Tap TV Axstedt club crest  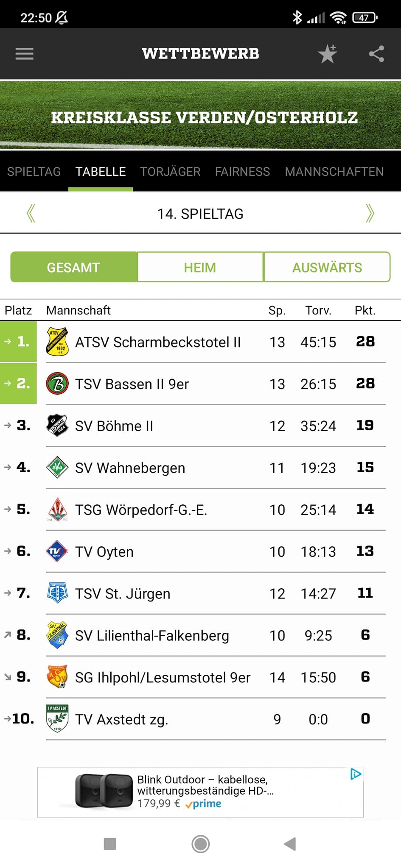57,719
